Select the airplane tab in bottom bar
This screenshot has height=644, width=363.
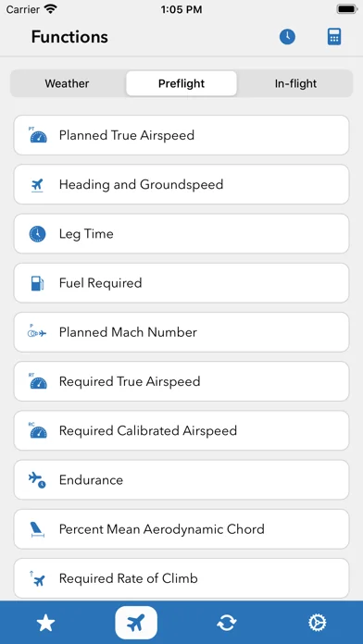pyautogui.click(x=136, y=623)
